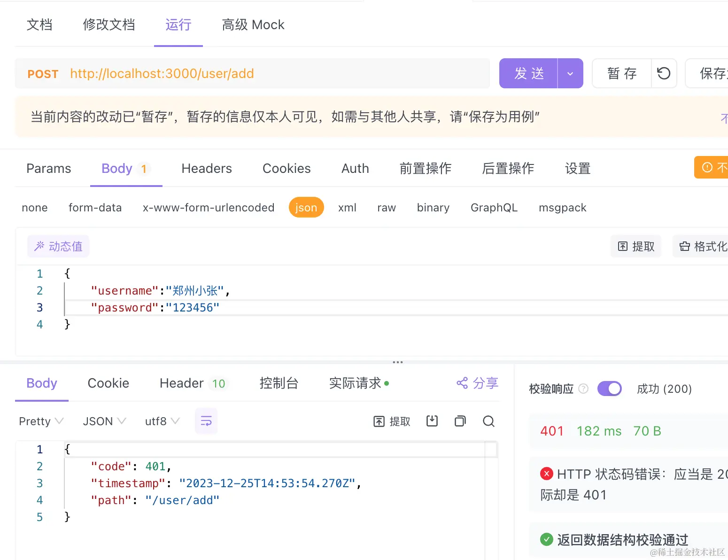Image resolution: width=728 pixels, height=560 pixels.
Task: Open the response Cookie tab
Action: click(108, 383)
